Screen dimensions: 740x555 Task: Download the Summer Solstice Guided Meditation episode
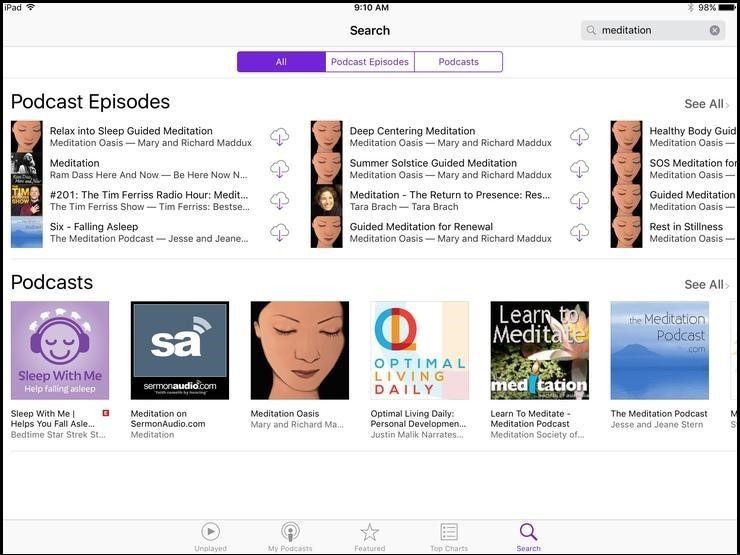tap(579, 169)
